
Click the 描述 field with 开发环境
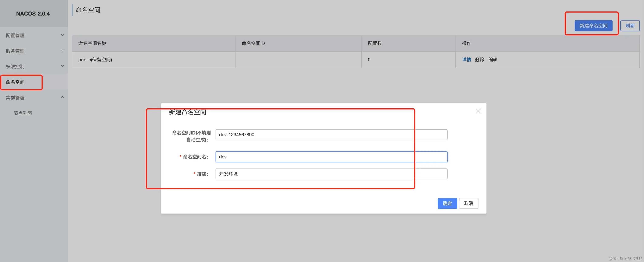331,174
